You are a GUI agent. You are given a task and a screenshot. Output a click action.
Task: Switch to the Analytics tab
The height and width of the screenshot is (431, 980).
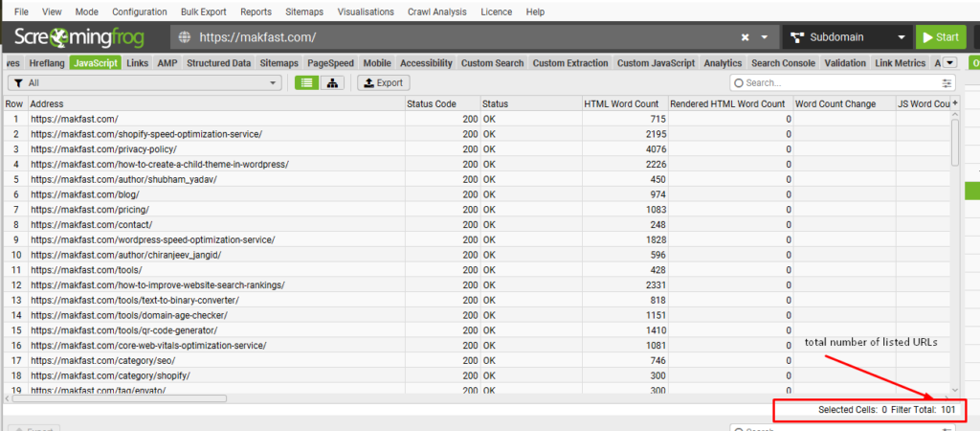(x=723, y=62)
